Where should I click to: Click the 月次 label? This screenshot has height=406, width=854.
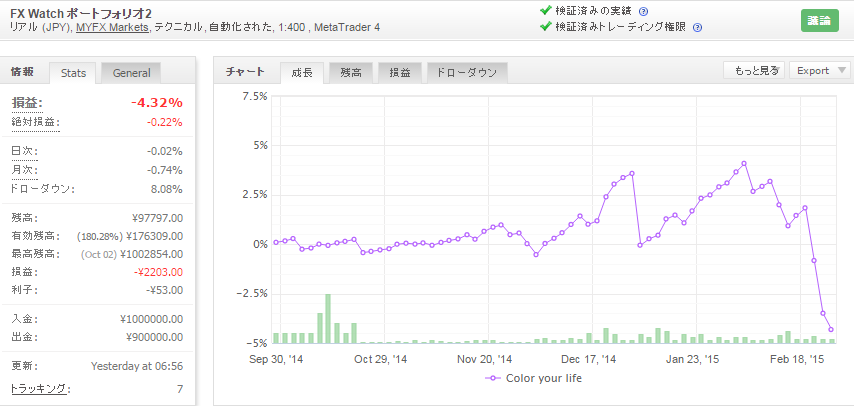click(x=25, y=171)
